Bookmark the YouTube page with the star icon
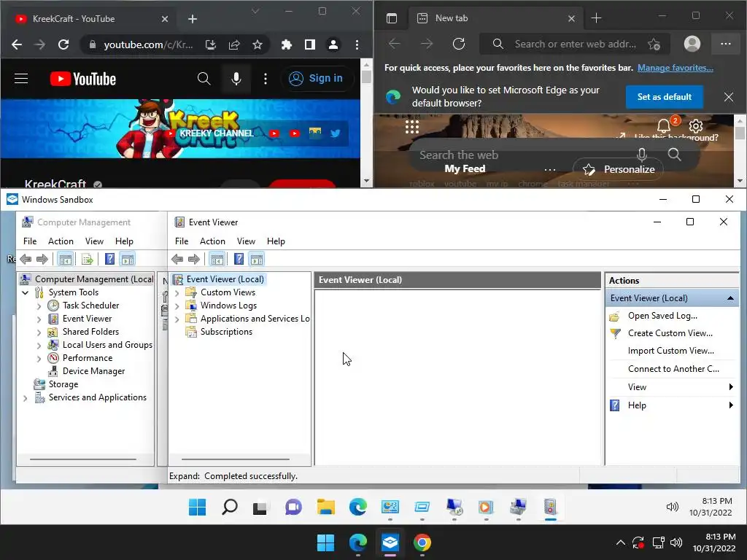 coord(258,44)
